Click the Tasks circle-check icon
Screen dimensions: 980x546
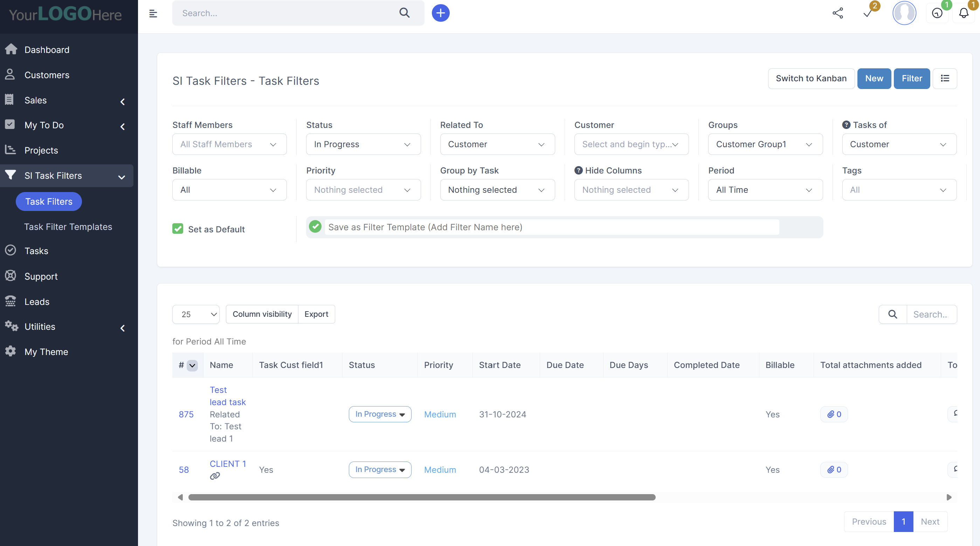point(10,250)
